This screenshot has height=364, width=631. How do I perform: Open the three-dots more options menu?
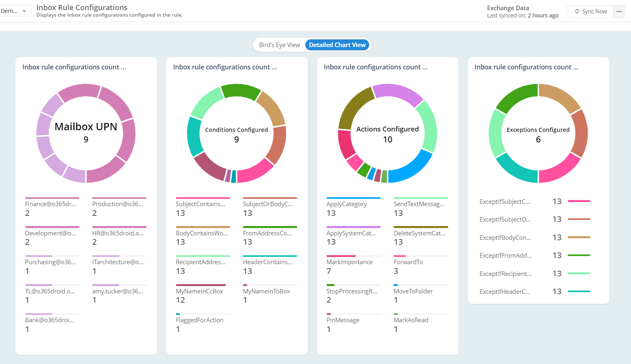[619, 11]
